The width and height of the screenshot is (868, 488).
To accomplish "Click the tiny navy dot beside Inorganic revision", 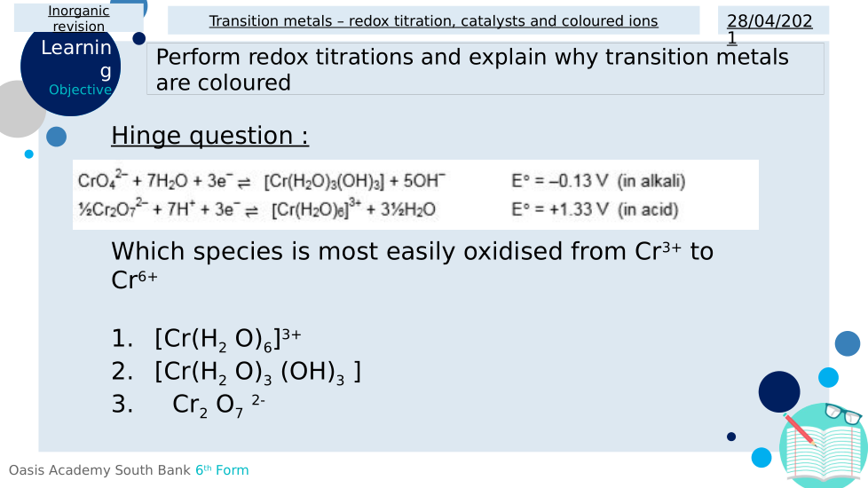I will click(x=138, y=38).
